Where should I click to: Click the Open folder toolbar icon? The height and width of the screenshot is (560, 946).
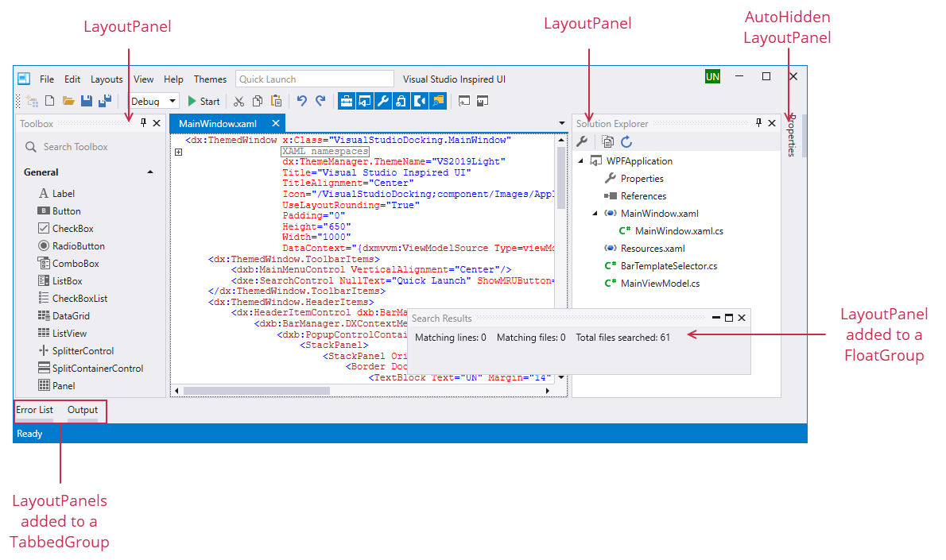click(x=68, y=101)
